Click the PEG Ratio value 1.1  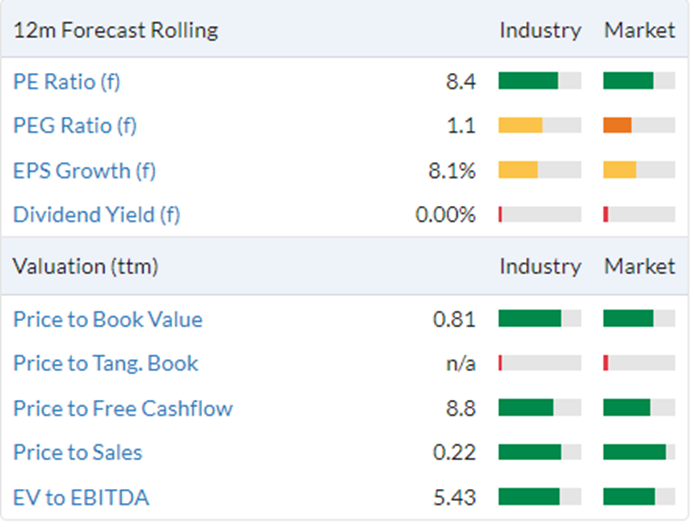point(461,126)
